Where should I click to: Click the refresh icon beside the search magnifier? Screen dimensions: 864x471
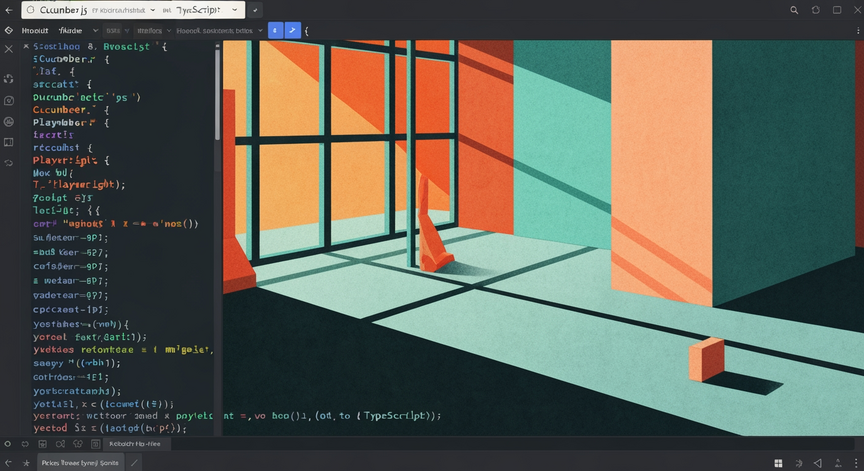click(816, 10)
